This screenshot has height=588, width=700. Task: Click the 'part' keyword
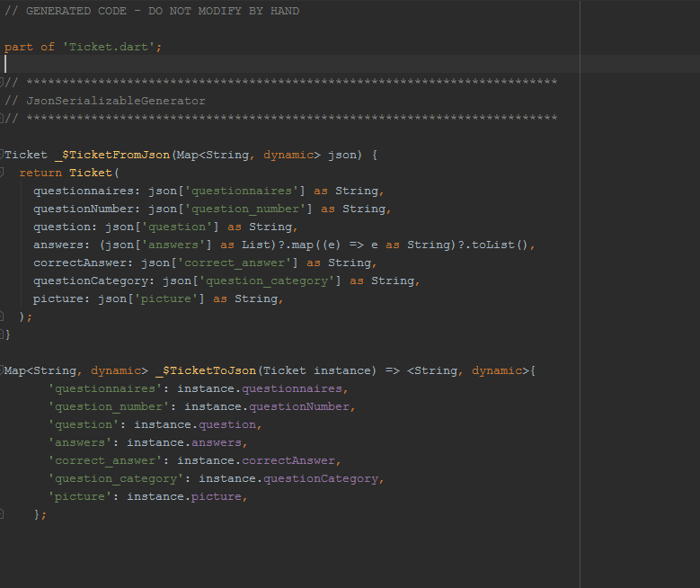coord(19,47)
